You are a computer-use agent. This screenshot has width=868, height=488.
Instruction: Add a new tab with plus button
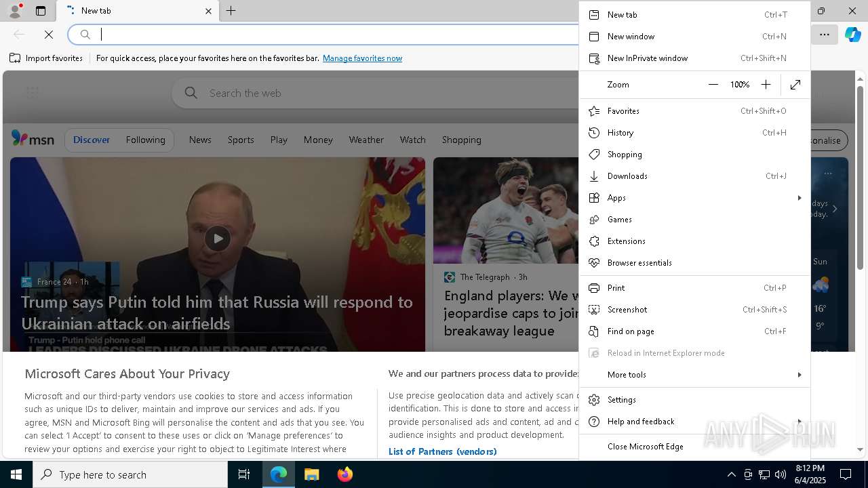[231, 11]
